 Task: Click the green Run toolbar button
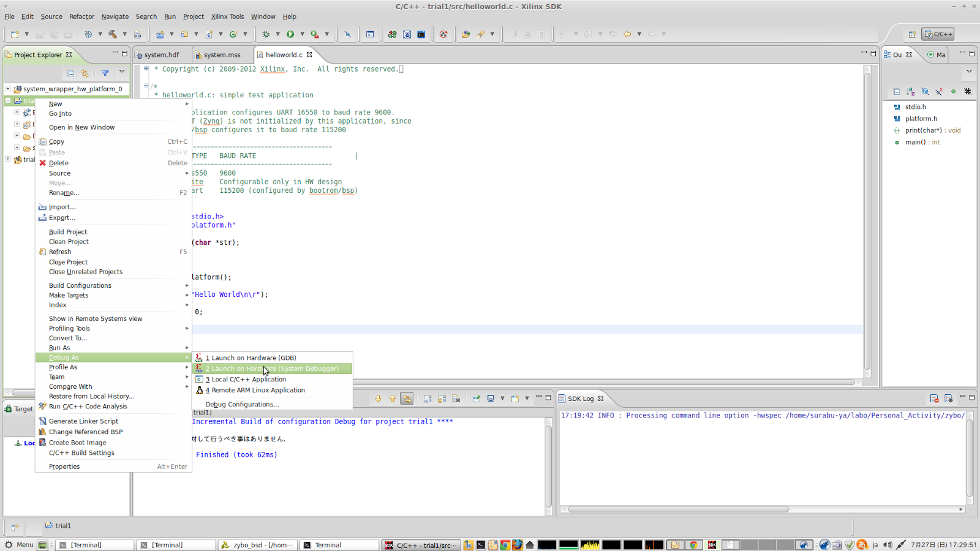[x=290, y=34]
